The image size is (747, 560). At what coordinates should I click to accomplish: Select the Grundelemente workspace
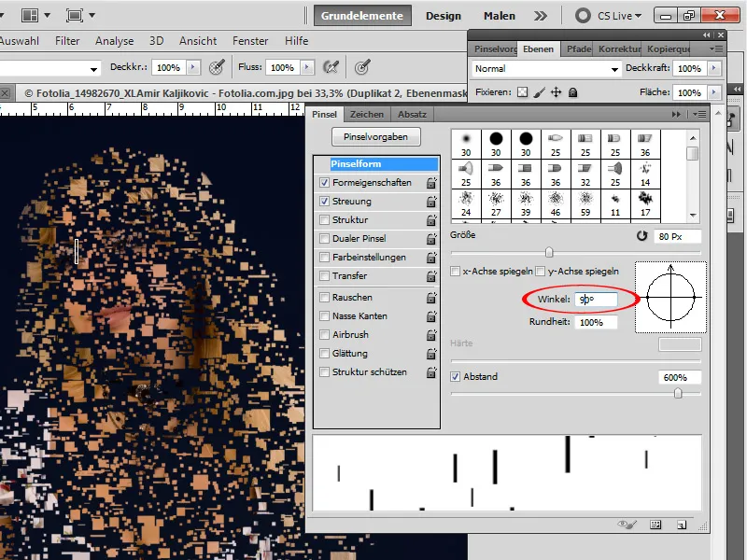[x=362, y=16]
